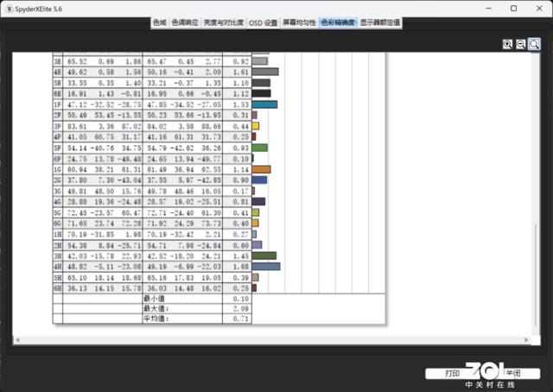Click the horizontal scrollbar left arrow
553x392 pixels.
pos(17,340)
